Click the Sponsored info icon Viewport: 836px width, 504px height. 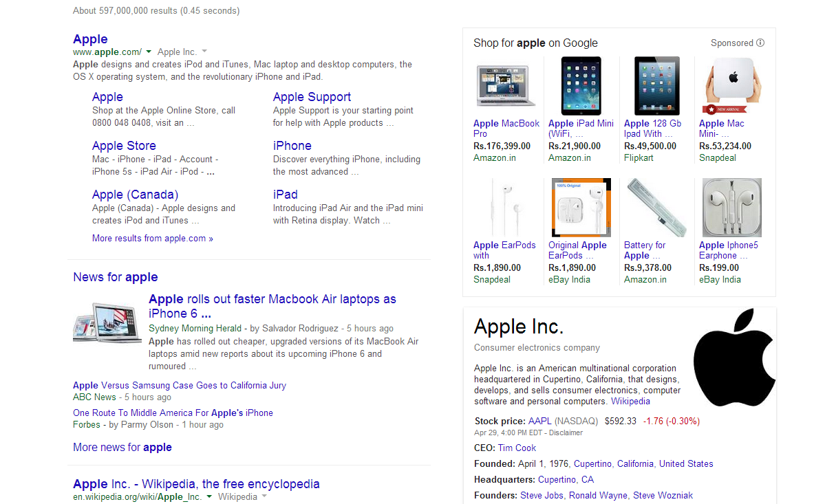tap(760, 43)
